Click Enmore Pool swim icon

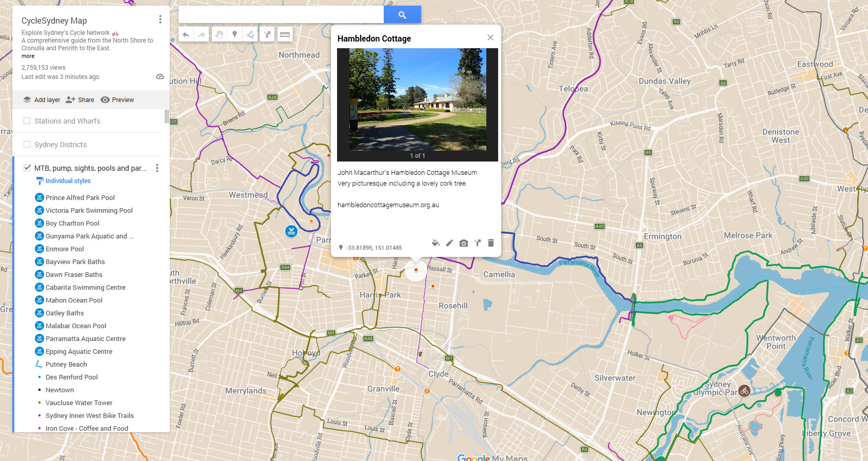pyautogui.click(x=39, y=249)
